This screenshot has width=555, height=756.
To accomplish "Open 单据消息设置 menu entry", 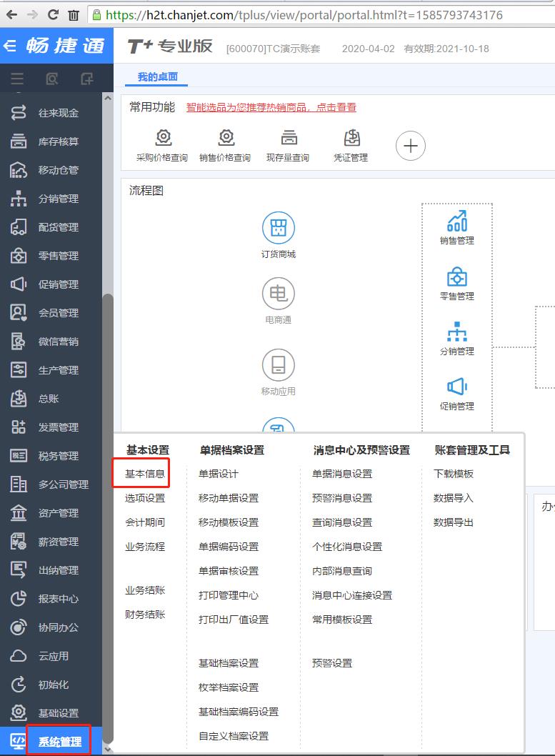I will [342, 474].
